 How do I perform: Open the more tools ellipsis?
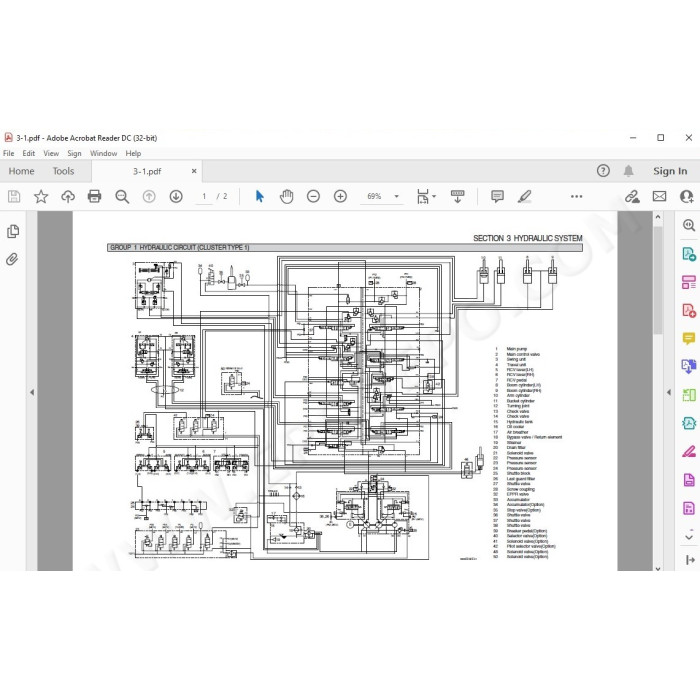pos(576,196)
